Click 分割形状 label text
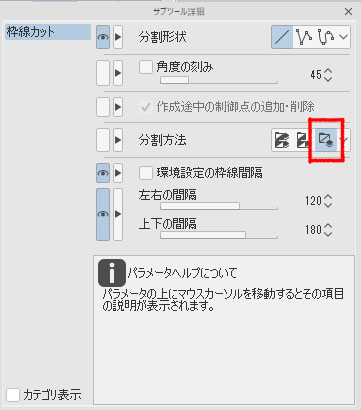The image size is (361, 410). tap(162, 37)
